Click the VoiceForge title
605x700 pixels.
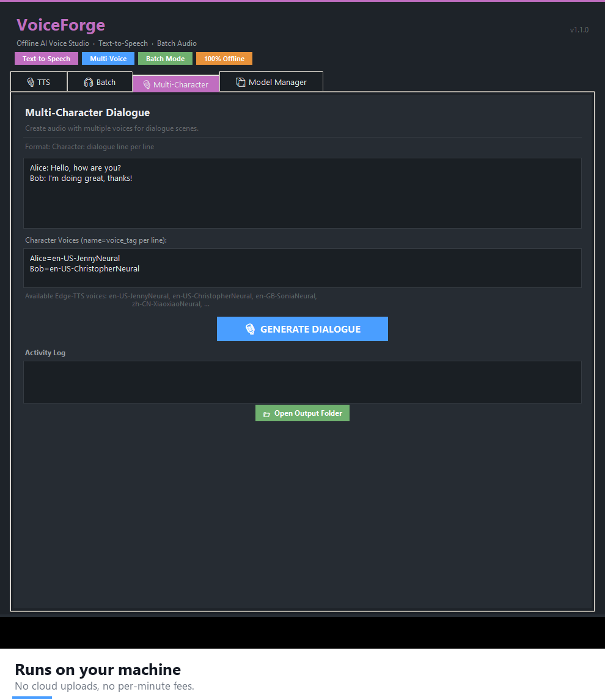[x=61, y=25]
